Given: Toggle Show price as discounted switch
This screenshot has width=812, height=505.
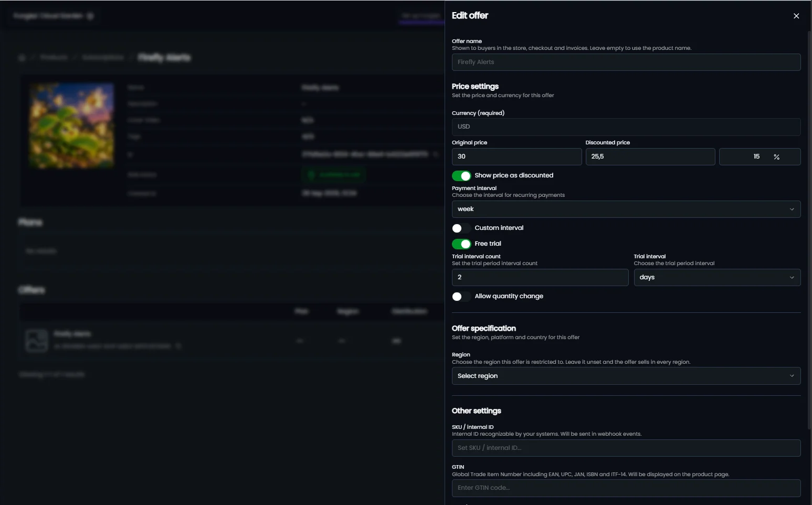Looking at the screenshot, I should click(461, 175).
